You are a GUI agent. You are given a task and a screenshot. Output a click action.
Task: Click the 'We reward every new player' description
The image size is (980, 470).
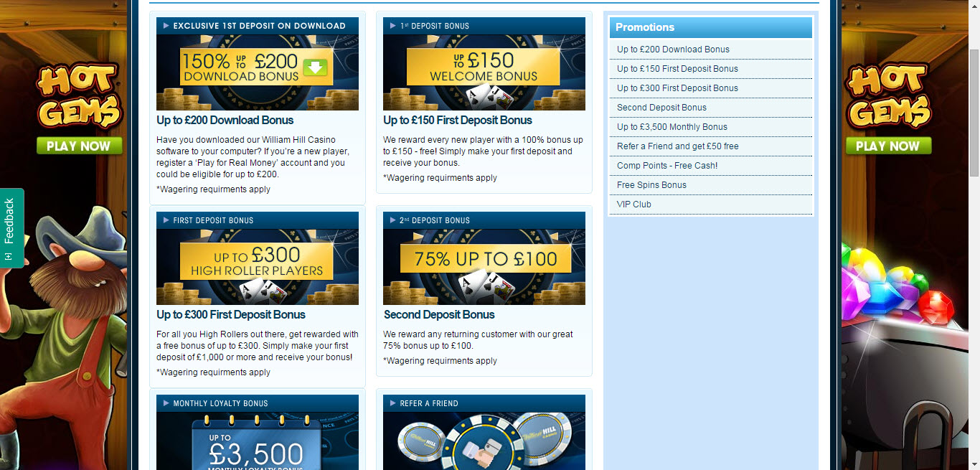tap(483, 151)
